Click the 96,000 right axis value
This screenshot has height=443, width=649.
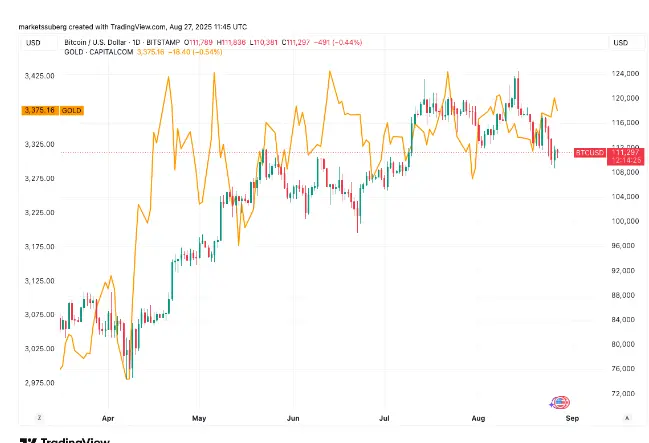[x=623, y=246]
